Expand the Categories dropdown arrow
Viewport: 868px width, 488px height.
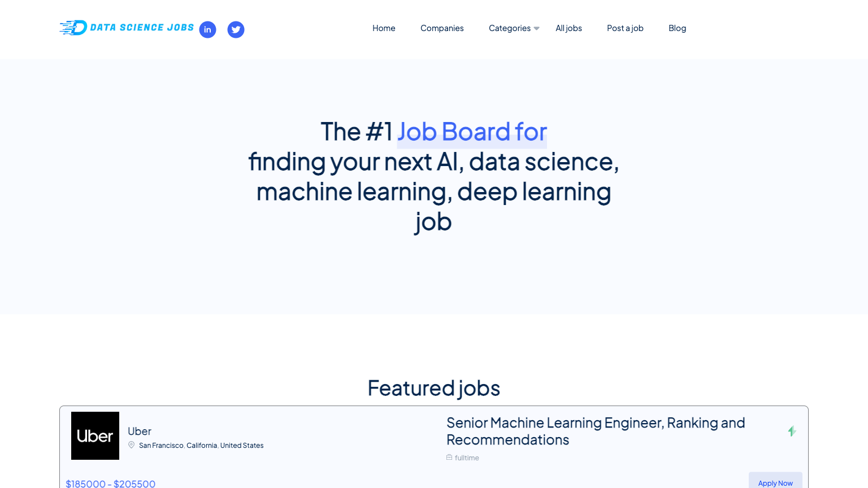point(536,28)
